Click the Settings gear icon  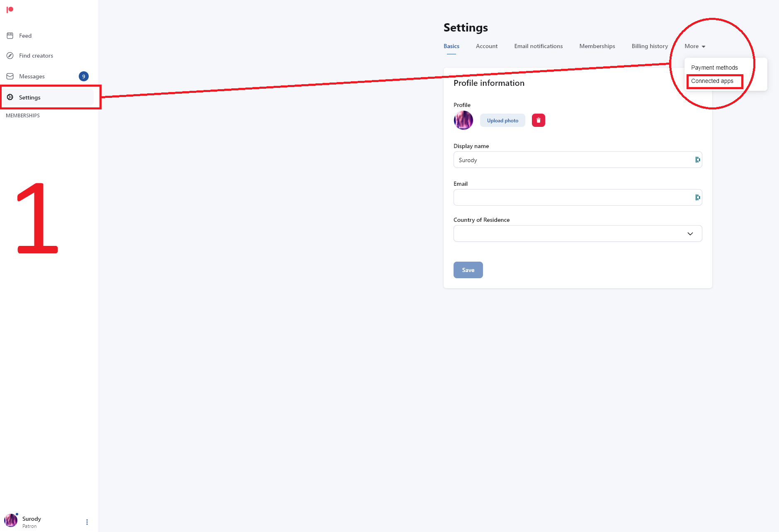10,97
